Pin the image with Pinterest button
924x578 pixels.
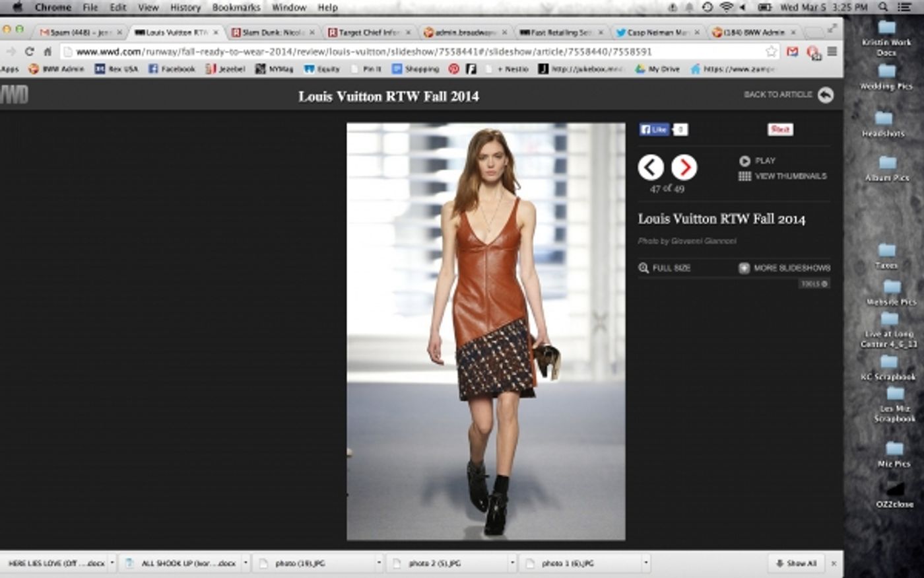780,129
